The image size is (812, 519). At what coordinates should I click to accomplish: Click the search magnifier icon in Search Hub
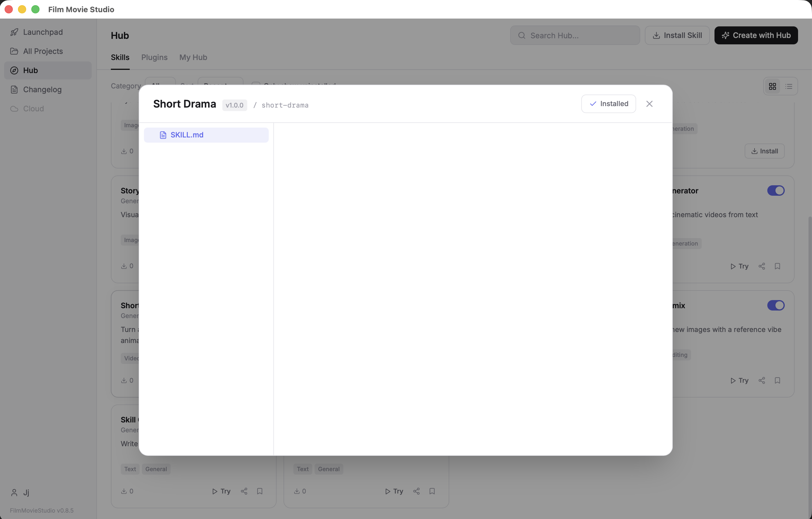tap(522, 35)
